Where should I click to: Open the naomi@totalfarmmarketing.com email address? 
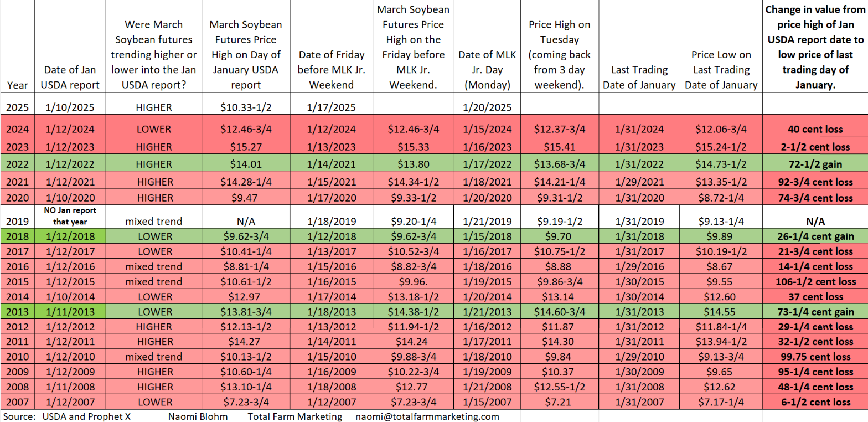point(427,416)
